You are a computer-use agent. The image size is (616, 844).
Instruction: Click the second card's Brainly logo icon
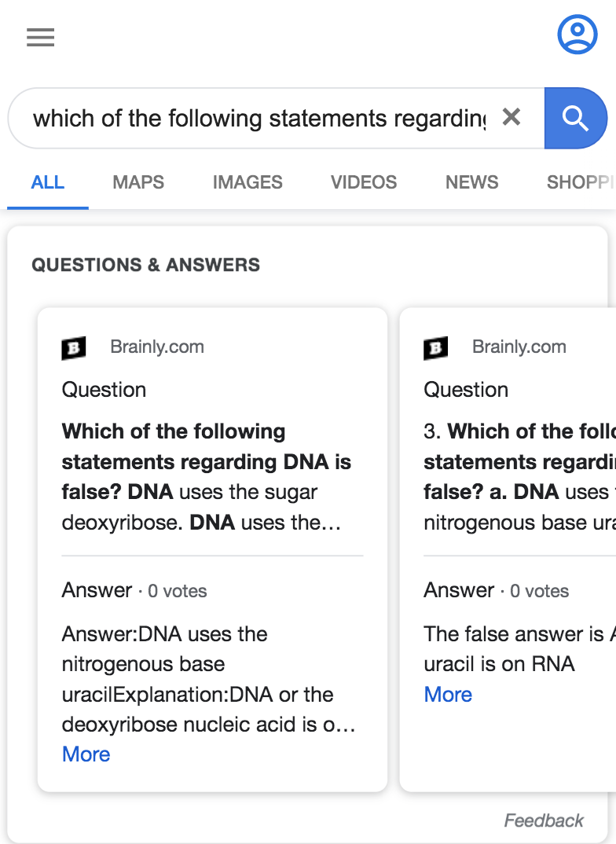[436, 347]
